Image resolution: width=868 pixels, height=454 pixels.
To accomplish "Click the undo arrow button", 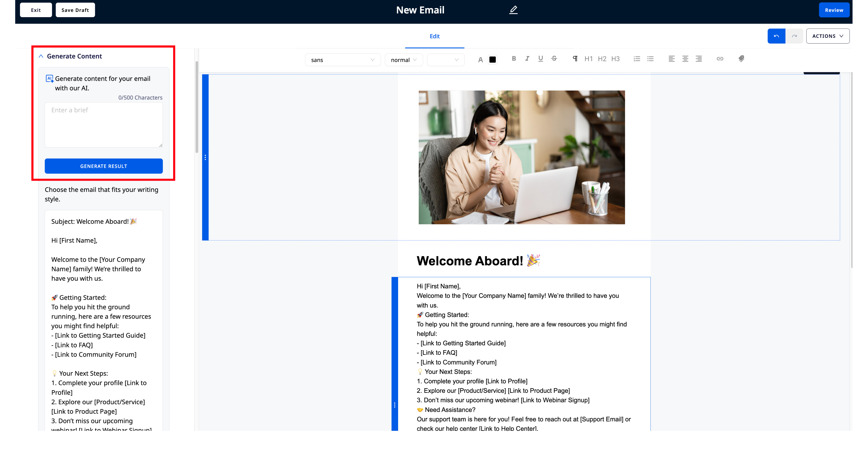I will [776, 36].
